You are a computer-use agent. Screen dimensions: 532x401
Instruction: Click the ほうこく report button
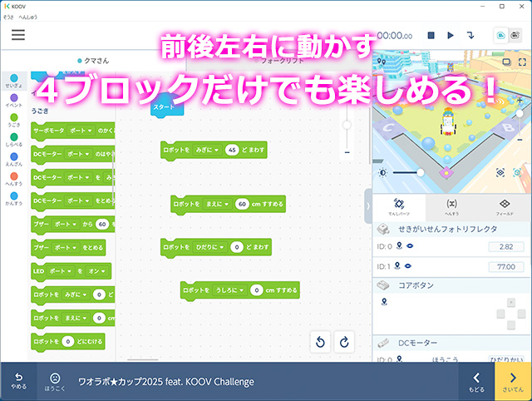click(55, 381)
